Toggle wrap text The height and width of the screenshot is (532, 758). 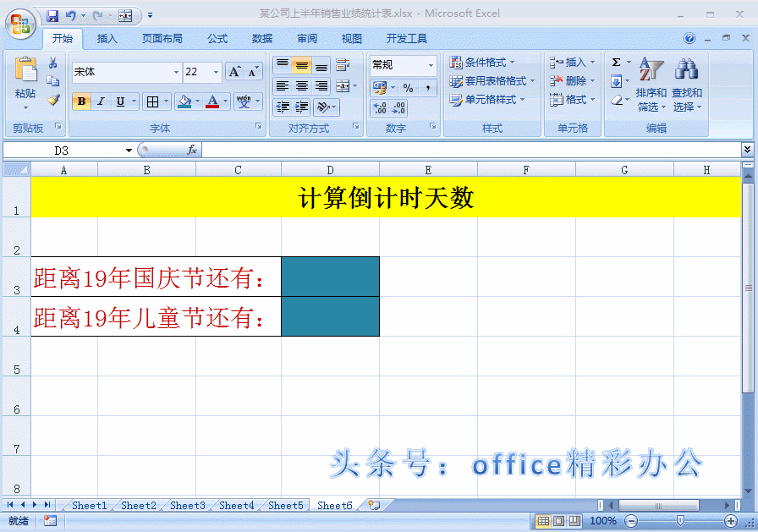pyautogui.click(x=343, y=64)
